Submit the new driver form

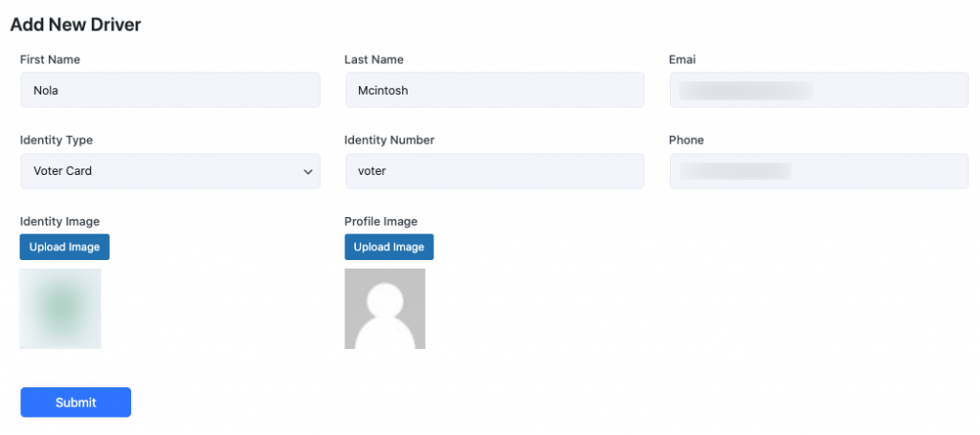(x=76, y=402)
